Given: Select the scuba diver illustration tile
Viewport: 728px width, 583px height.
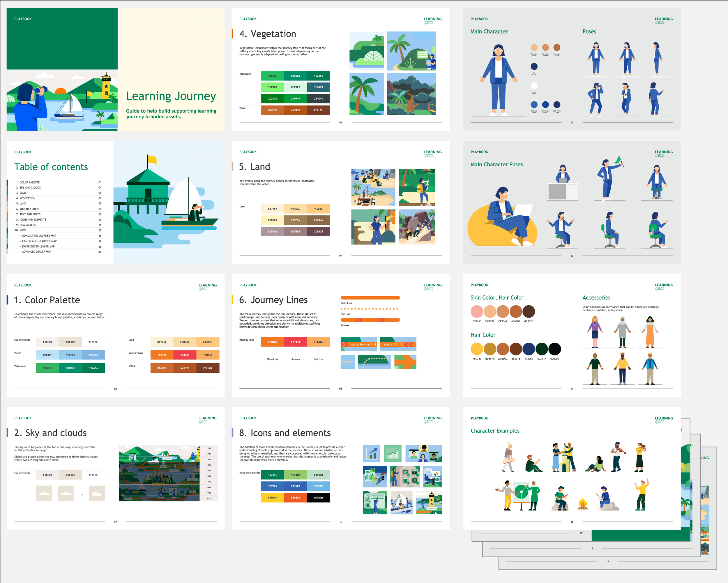Looking at the screenshot, I should point(375,477).
